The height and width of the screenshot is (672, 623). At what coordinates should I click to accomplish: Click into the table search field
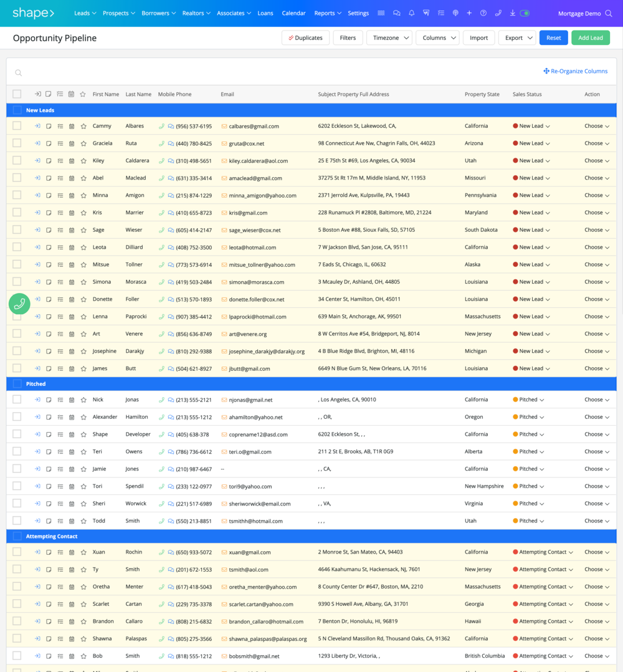[x=274, y=72]
